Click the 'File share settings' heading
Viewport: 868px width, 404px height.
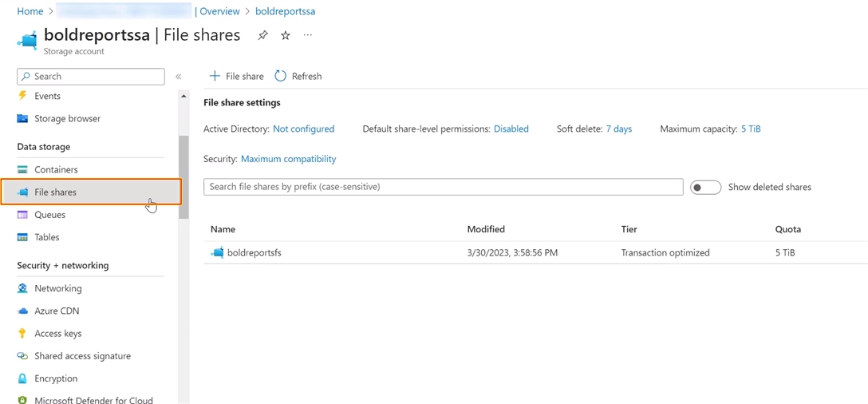(x=242, y=102)
